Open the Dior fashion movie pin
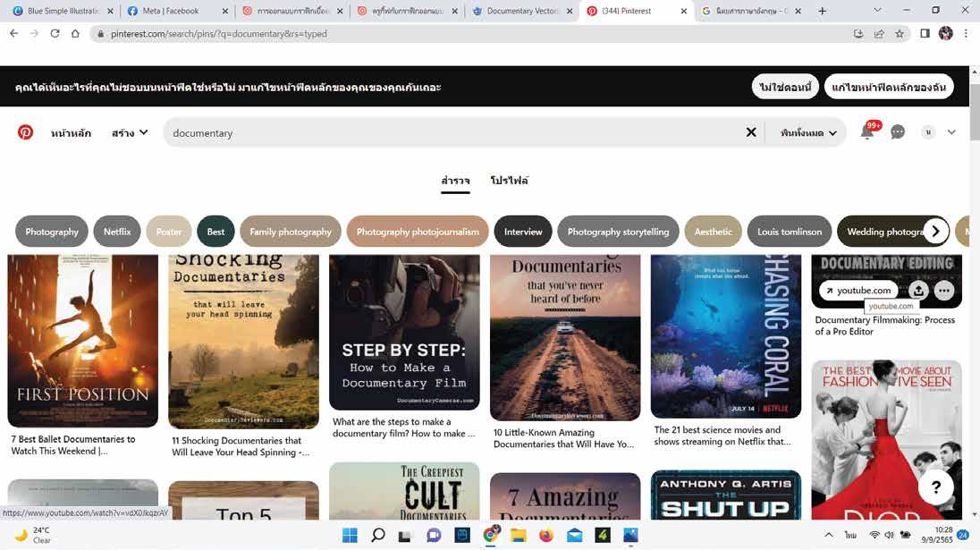Screen dimensions: 980x550 point(886,439)
